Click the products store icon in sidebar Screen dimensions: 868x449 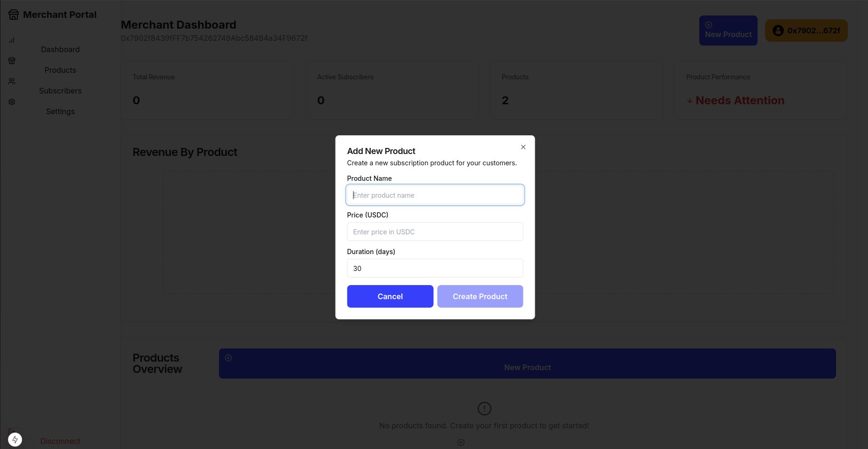[12, 61]
